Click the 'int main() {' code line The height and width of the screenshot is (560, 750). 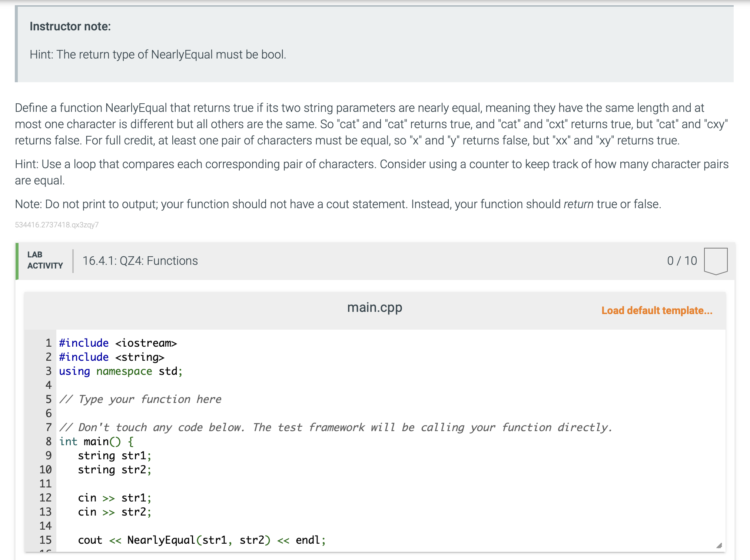[96, 441]
